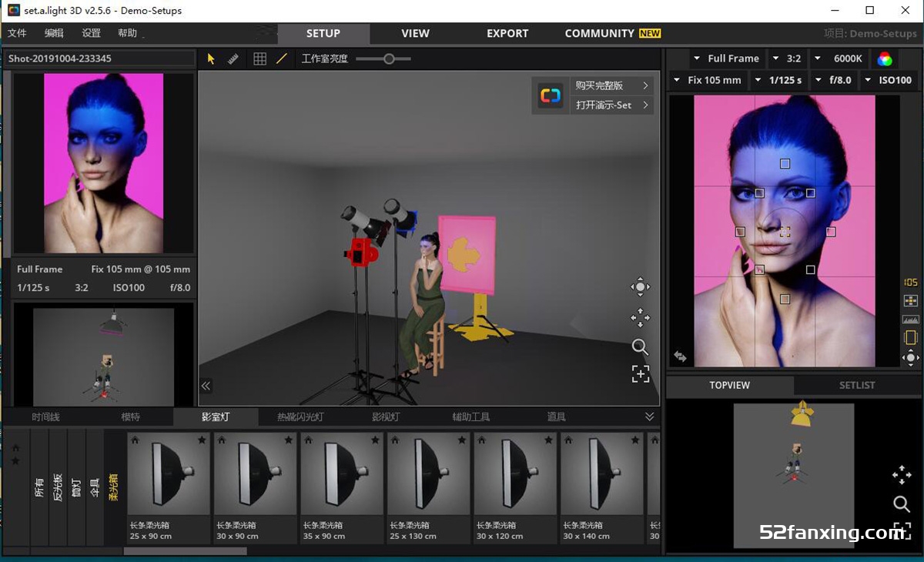
Task: Collapse the bottom light panel with the double chevron
Action: [649, 416]
